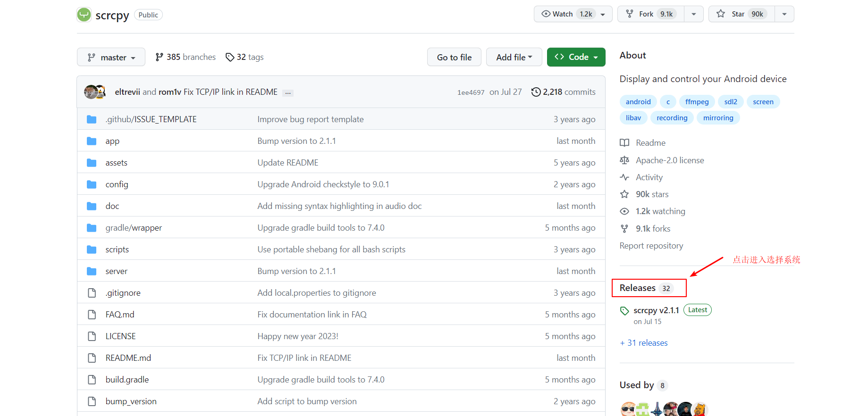Click the git branch icon beside master
This screenshot has height=416, width=868.
pyautogui.click(x=92, y=57)
